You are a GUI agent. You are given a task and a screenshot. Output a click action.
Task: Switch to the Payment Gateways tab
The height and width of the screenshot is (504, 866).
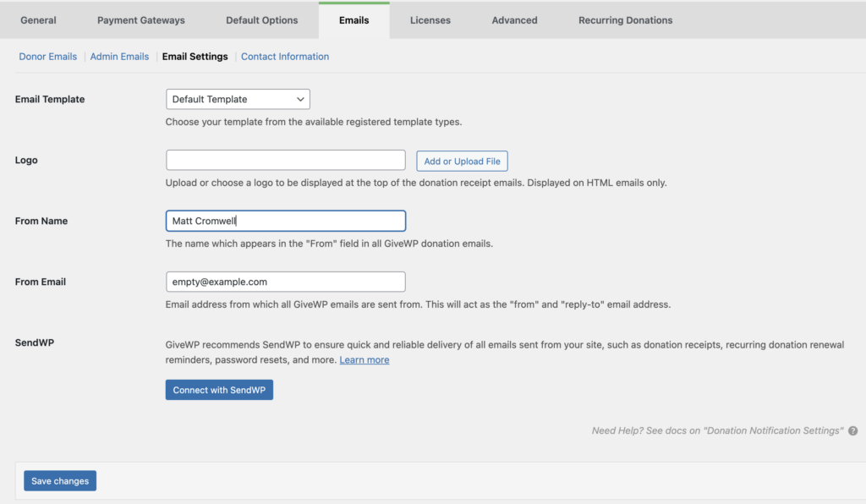[141, 20]
